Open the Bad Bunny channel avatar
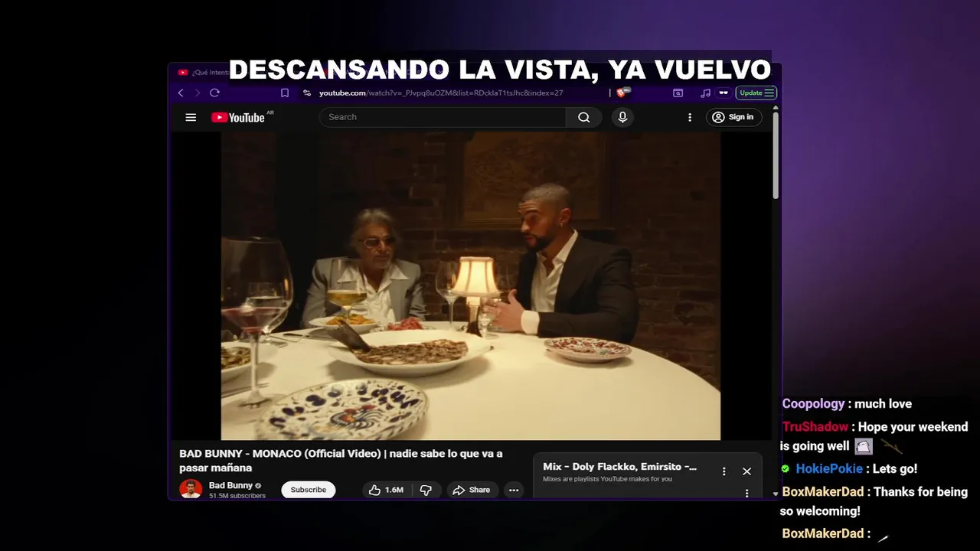980x551 pixels. (x=191, y=488)
